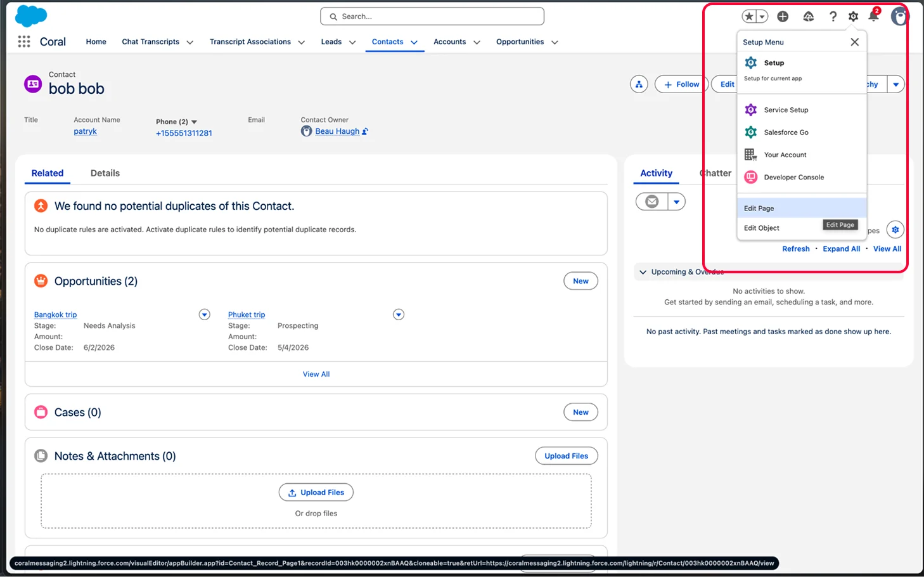Switch to the Details tab
This screenshot has height=577, width=924.
click(105, 173)
